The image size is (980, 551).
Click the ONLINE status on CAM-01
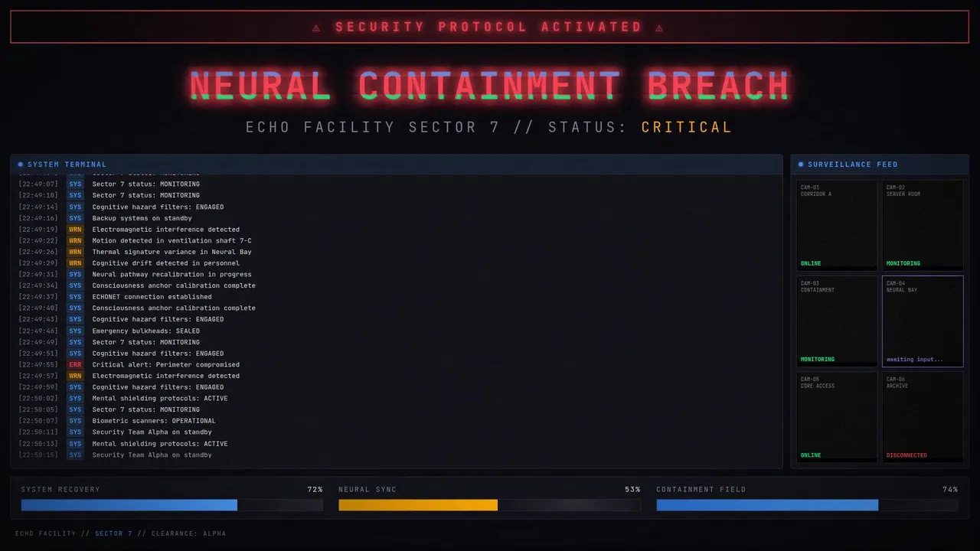click(x=811, y=263)
